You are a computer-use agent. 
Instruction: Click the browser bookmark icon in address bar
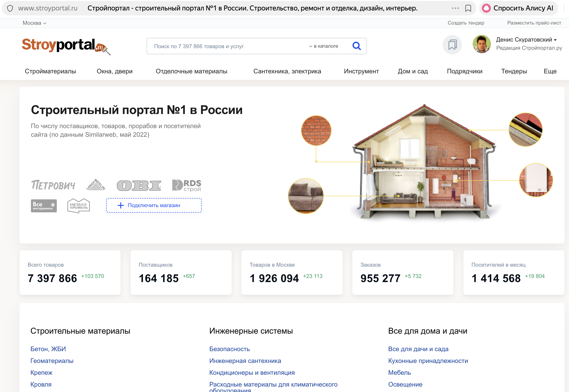point(468,8)
